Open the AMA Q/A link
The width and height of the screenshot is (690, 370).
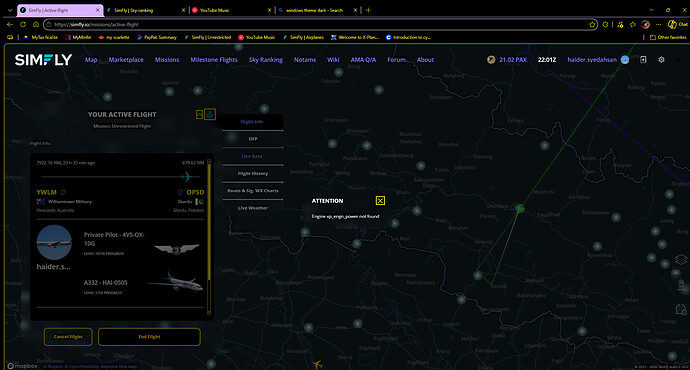pos(363,59)
